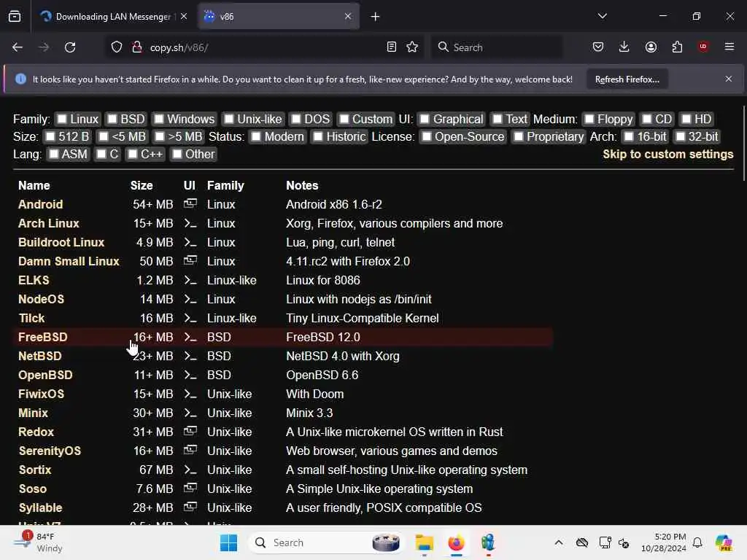The height and width of the screenshot is (560, 747).
Task: Open the notifications bell in the taskbar
Action: pos(697,542)
